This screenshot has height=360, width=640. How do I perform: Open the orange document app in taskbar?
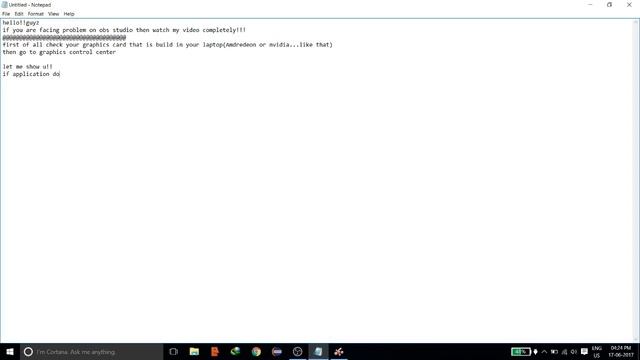coord(215,352)
